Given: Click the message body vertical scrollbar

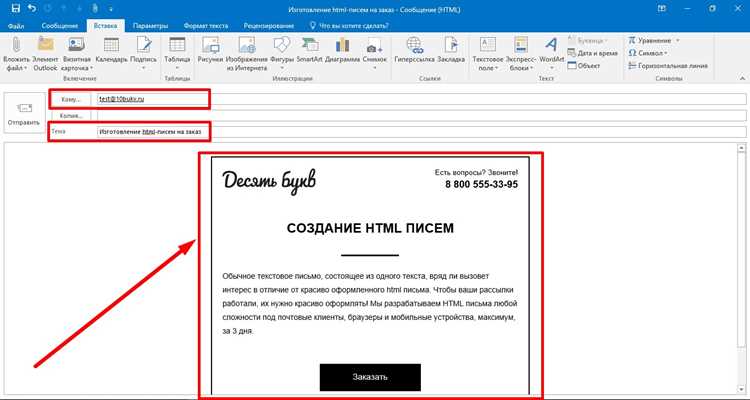Looking at the screenshot, I should point(741,268).
